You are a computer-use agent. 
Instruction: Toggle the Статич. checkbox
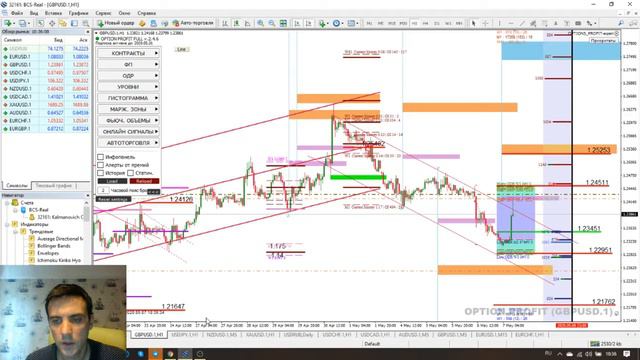[130, 173]
